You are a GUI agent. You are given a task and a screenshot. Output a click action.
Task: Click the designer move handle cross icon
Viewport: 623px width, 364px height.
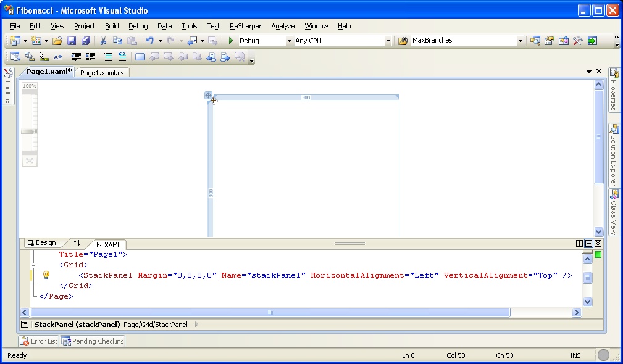pos(208,95)
